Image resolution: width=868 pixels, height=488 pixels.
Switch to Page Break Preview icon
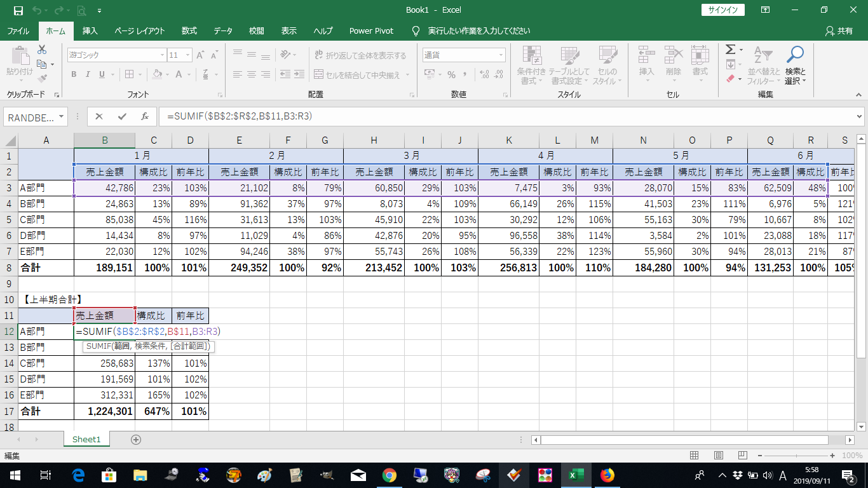pyautogui.click(x=742, y=456)
